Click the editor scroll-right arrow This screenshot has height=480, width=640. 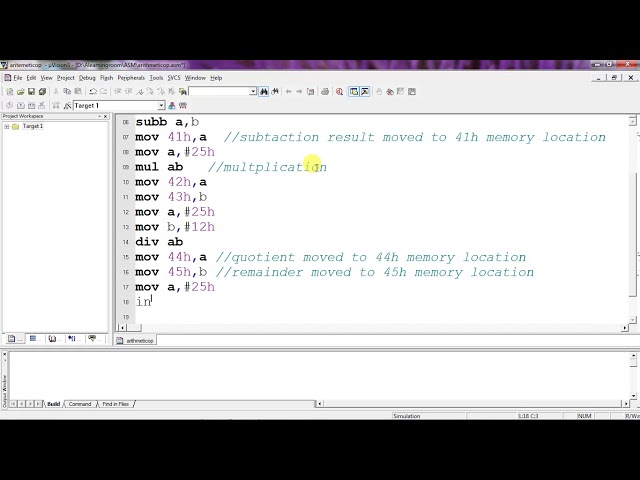point(624,328)
